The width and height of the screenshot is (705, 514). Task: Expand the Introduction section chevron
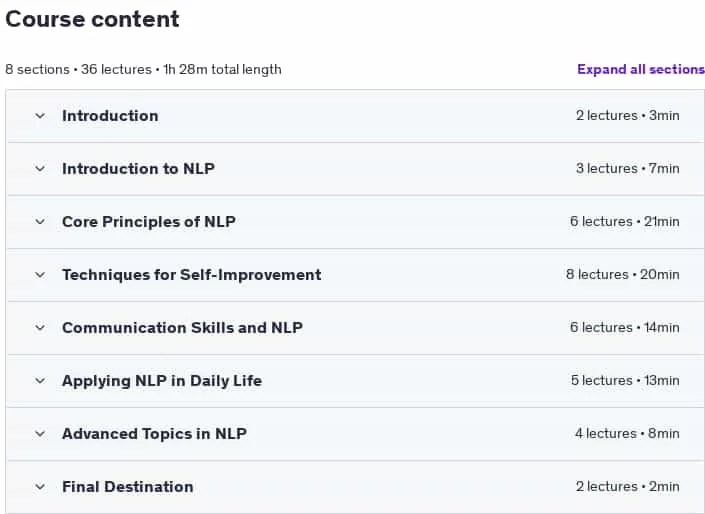[x=40, y=116]
